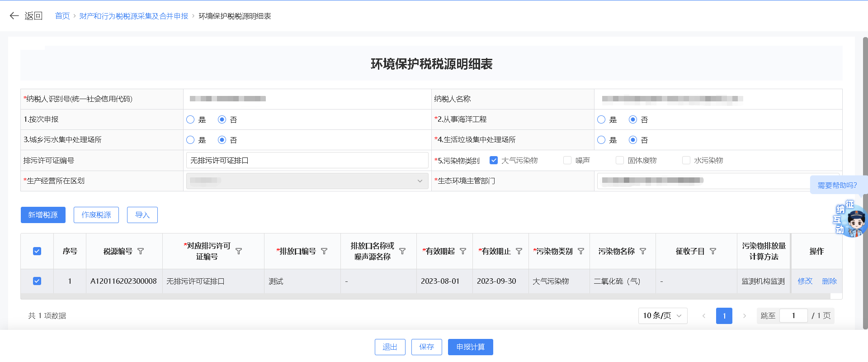Image resolution: width=868 pixels, height=362 pixels.
Task: Check the 噪声 pollutant category checkbox
Action: click(567, 160)
